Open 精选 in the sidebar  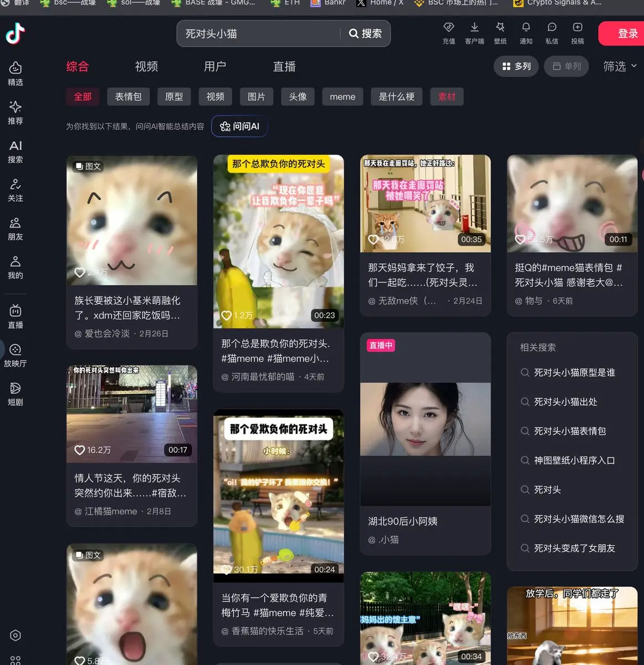point(16,74)
